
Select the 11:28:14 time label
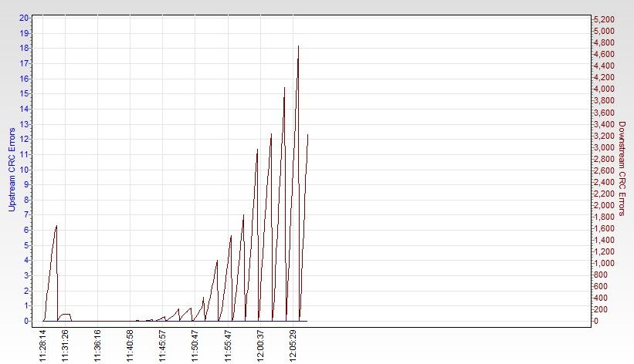tap(43, 345)
